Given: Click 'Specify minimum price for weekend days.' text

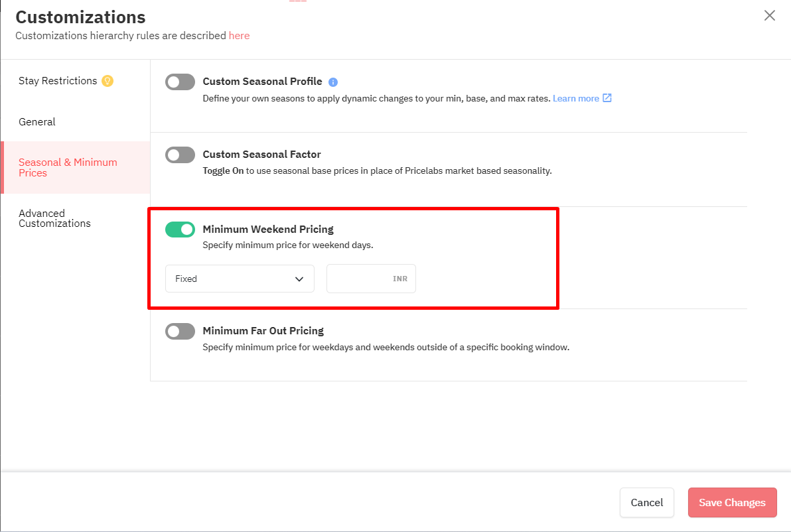Looking at the screenshot, I should click(288, 245).
